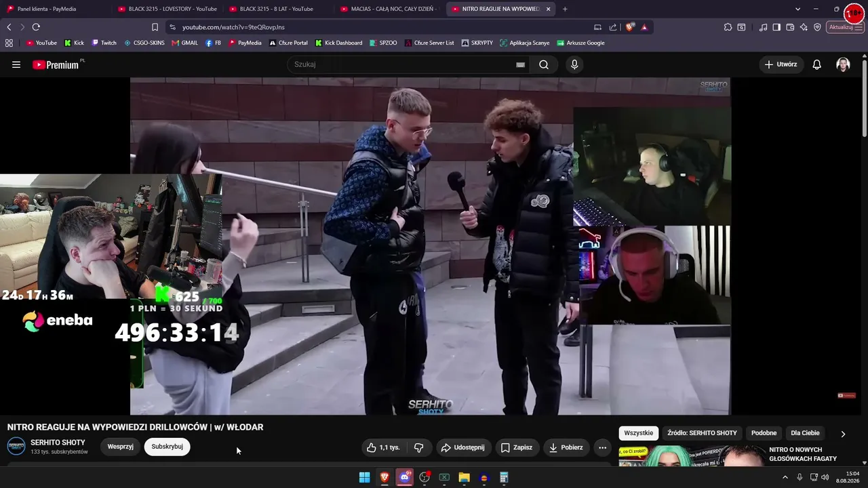Select the Podobne filter chip
This screenshot has width=868, height=488.
pyautogui.click(x=764, y=433)
